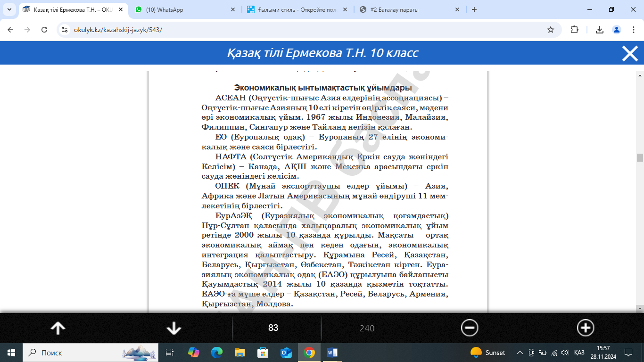Open the clock showing 15:57
Screen dimensions: 644x362
[x=603, y=353]
